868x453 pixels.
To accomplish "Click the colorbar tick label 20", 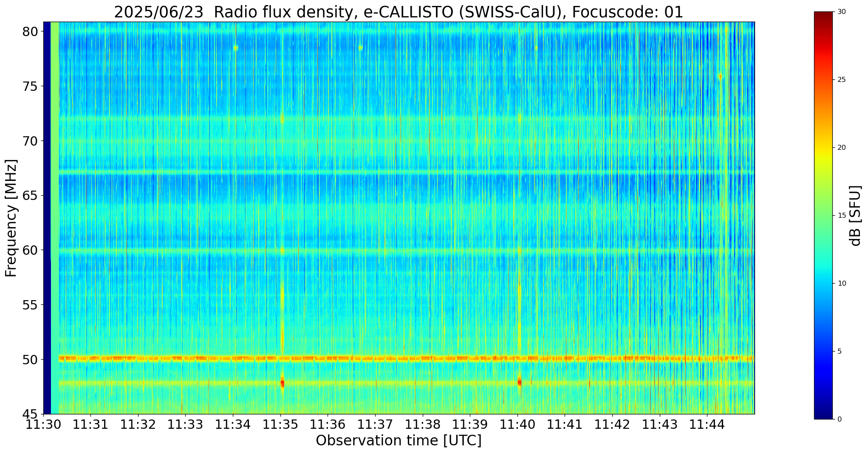I will coord(841,148).
